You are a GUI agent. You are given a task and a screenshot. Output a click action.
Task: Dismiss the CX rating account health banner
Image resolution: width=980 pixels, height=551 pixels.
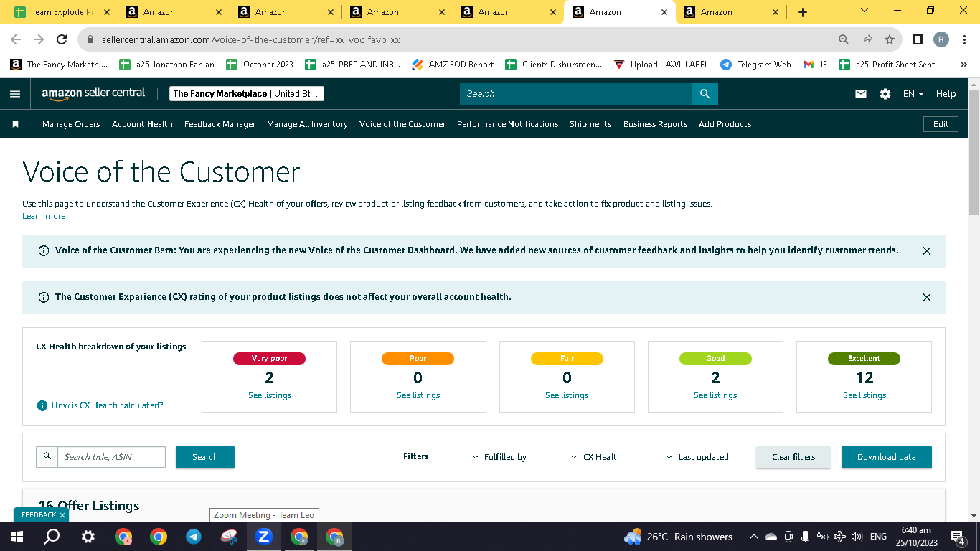point(927,297)
